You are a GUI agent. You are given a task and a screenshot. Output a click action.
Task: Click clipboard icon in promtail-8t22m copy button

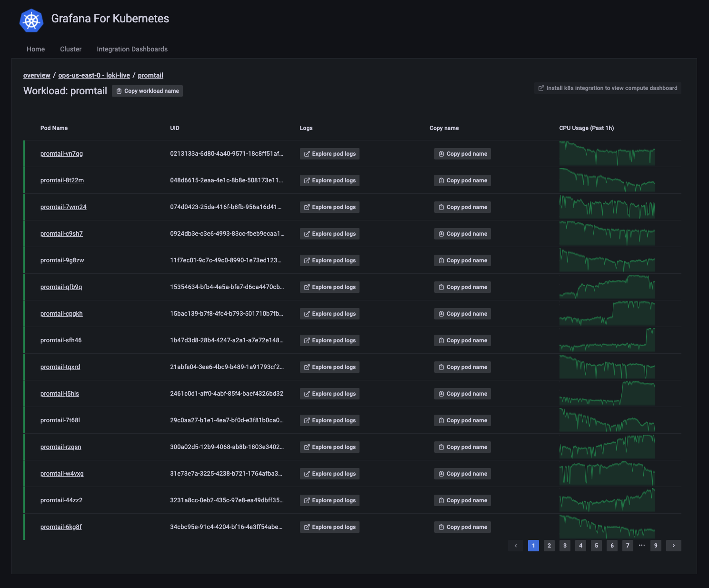(x=441, y=180)
